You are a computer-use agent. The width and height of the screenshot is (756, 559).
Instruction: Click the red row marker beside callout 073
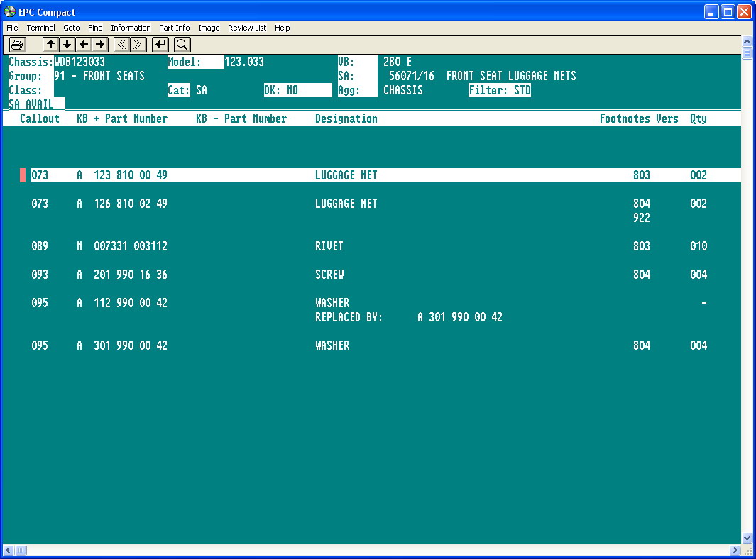click(23, 175)
